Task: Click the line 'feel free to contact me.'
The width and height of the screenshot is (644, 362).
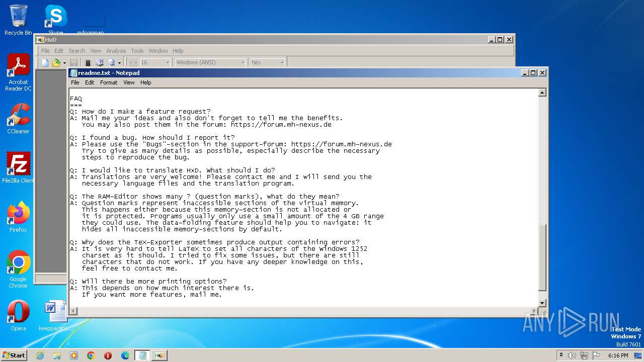Action: [x=130, y=268]
